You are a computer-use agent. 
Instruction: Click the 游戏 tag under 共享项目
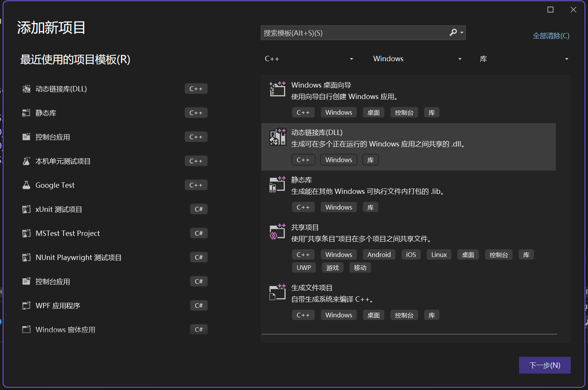coord(333,268)
